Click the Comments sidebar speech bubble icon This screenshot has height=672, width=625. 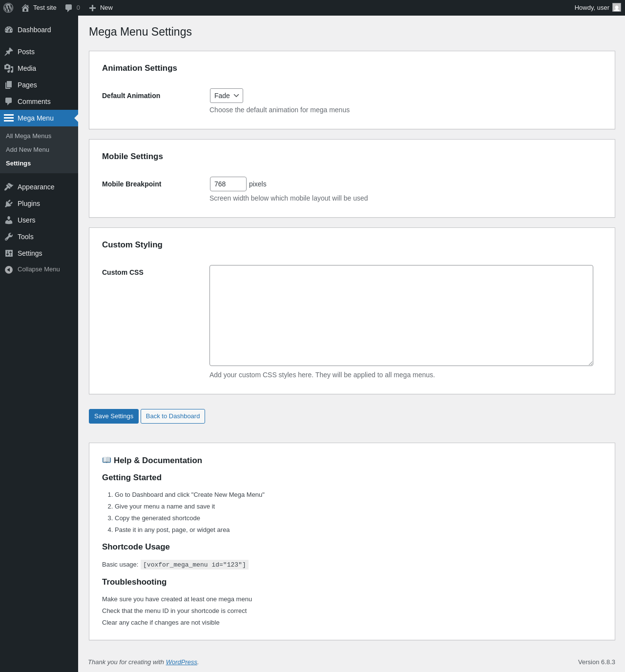point(9,102)
